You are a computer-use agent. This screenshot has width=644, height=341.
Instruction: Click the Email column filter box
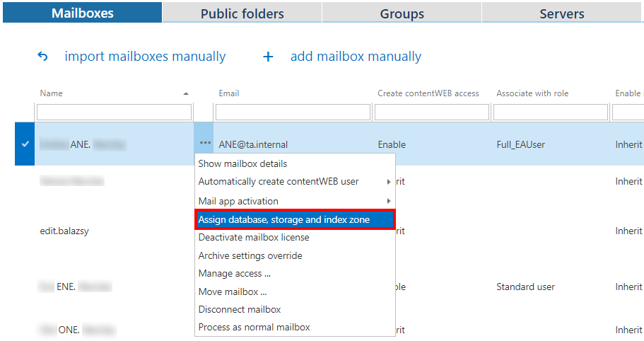pyautogui.click(x=293, y=112)
